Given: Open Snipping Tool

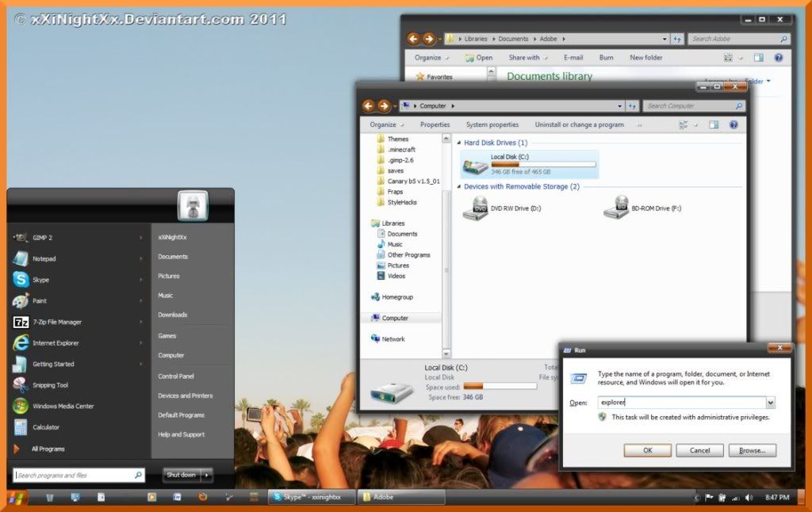Looking at the screenshot, I should pos(78,385).
